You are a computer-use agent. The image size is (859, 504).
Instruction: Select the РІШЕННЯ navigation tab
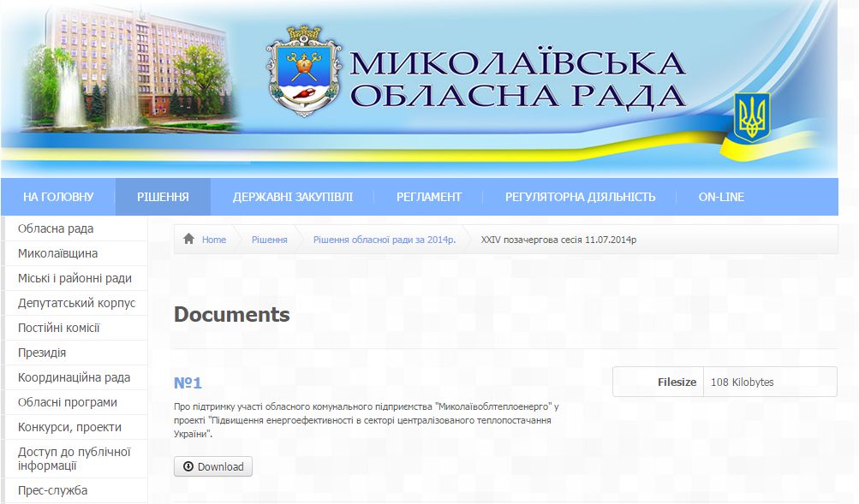coord(163,197)
